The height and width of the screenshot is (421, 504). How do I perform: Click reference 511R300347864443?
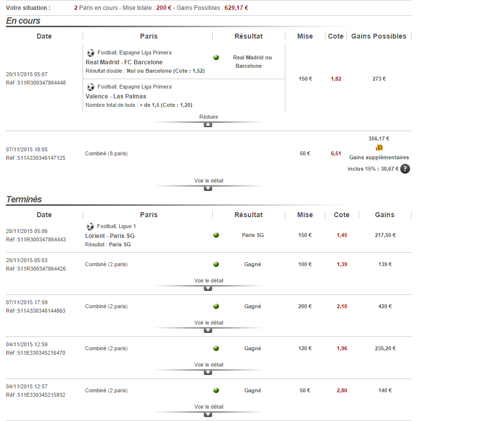42,239
